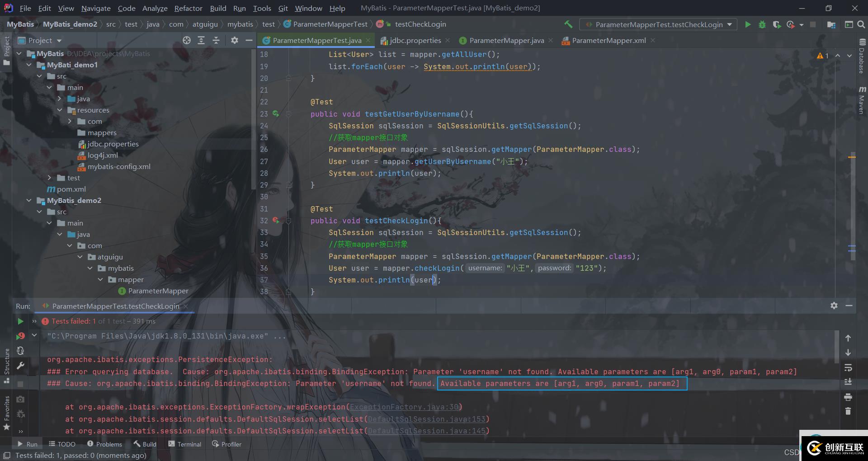Open Run panel settings gear
Screen dimensions: 868x461
834,306
